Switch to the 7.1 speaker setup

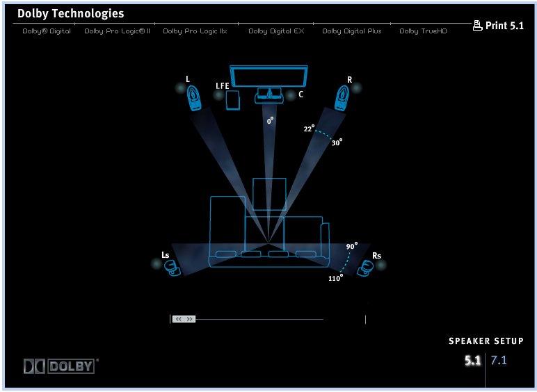[x=499, y=360]
